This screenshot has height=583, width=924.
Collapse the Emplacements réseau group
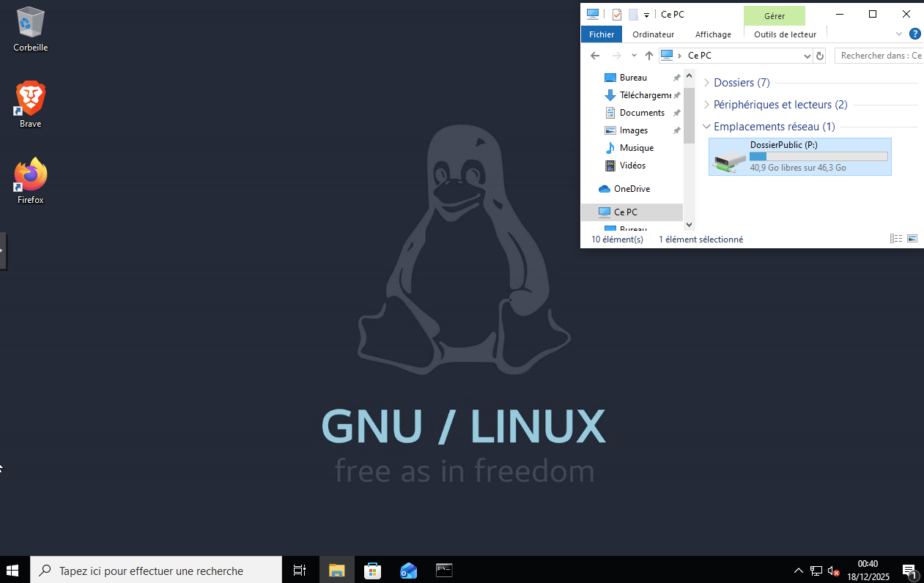click(x=706, y=127)
